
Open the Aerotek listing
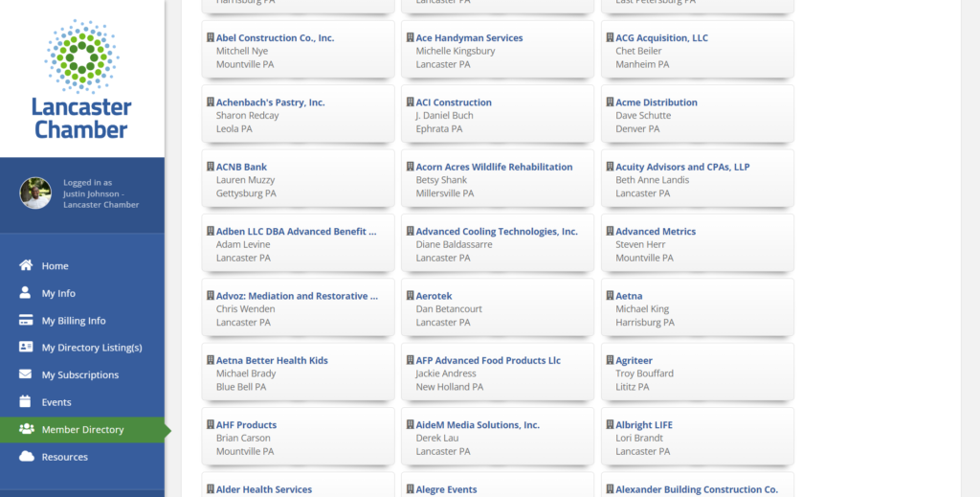coord(434,296)
